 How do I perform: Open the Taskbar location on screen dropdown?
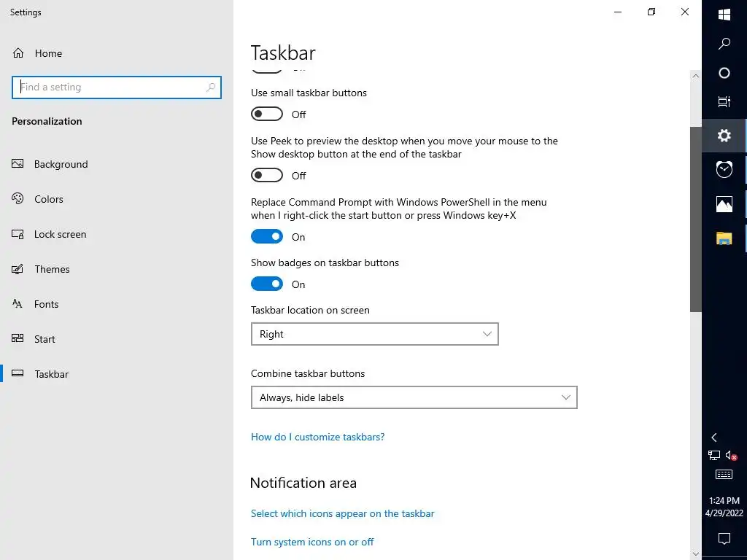[x=374, y=334]
